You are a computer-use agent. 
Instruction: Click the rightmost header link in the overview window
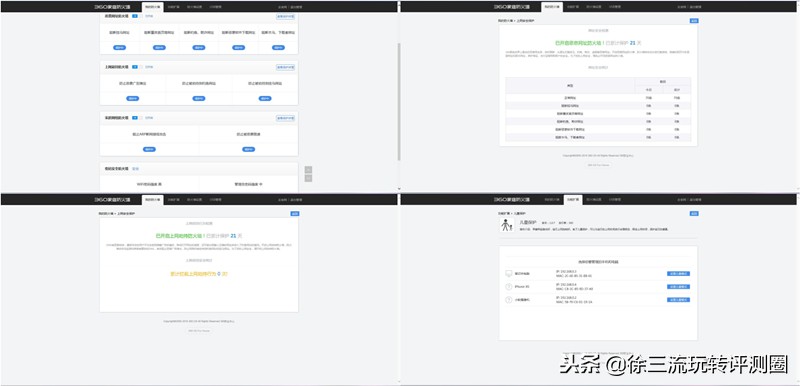(x=296, y=7)
